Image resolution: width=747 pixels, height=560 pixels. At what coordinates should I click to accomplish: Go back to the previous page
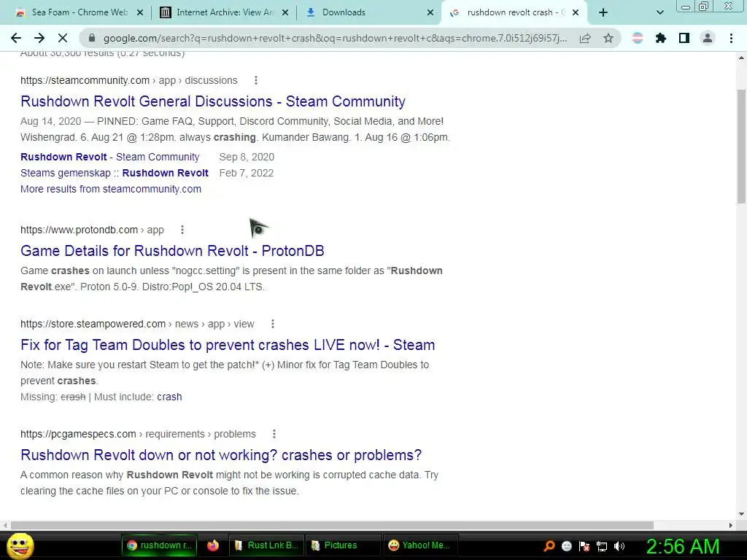coord(16,38)
